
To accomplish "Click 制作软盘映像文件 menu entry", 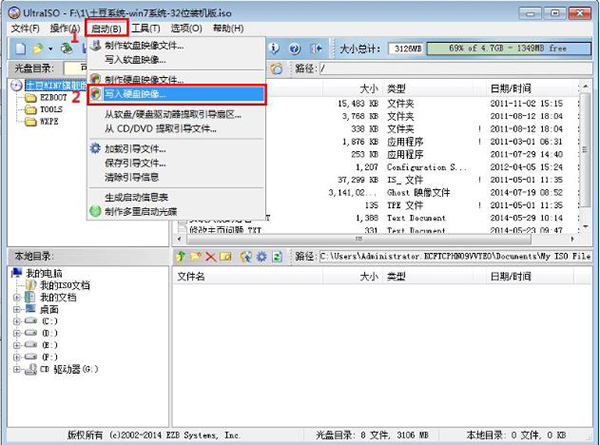I will (176, 46).
